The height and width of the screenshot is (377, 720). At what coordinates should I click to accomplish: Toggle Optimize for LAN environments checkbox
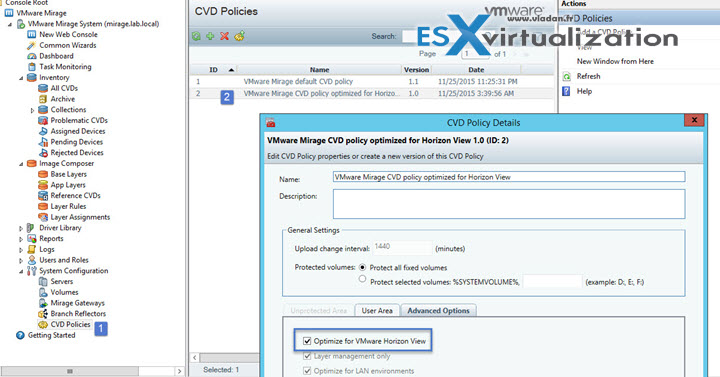pyautogui.click(x=307, y=371)
